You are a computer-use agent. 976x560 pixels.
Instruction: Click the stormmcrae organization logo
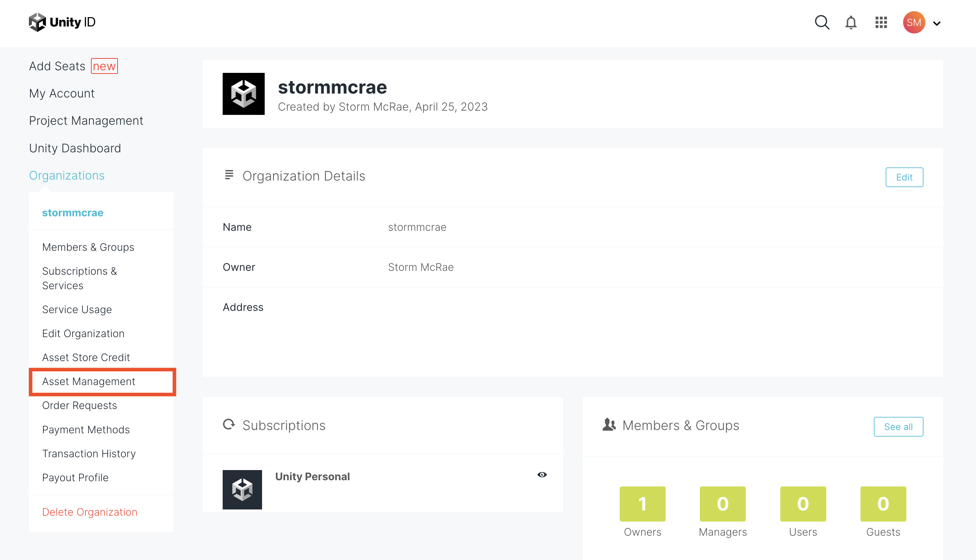coord(244,94)
